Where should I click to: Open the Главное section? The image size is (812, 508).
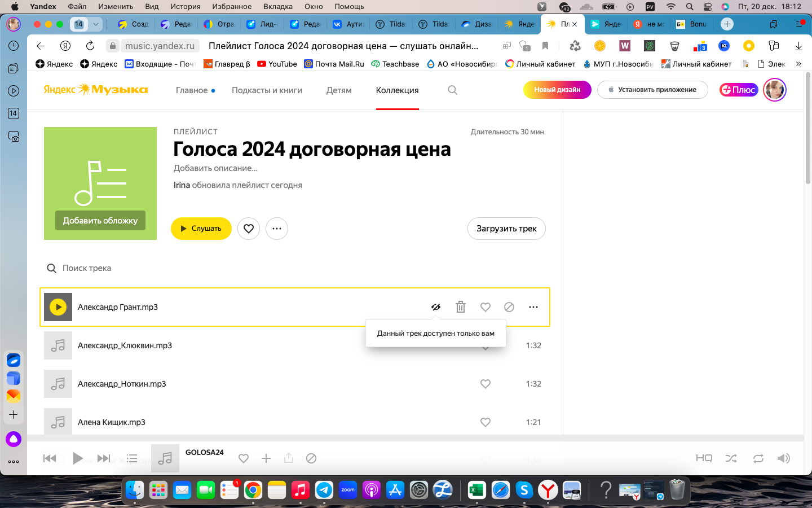192,90
